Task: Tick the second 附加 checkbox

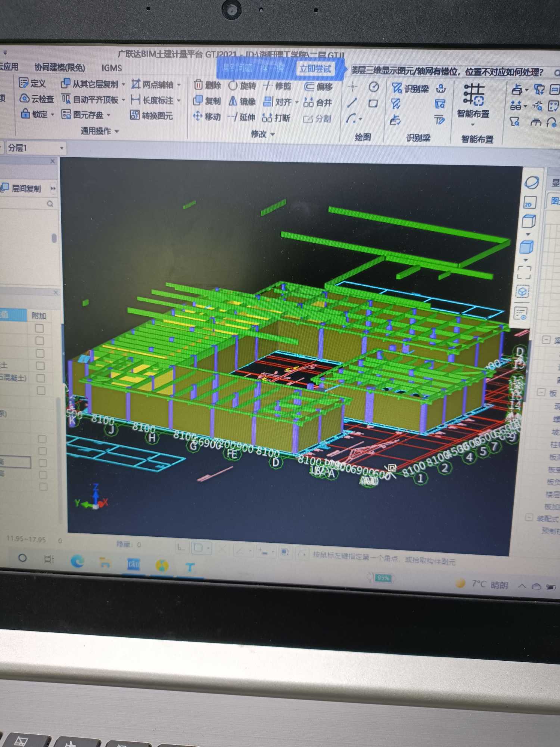Action: click(x=40, y=341)
